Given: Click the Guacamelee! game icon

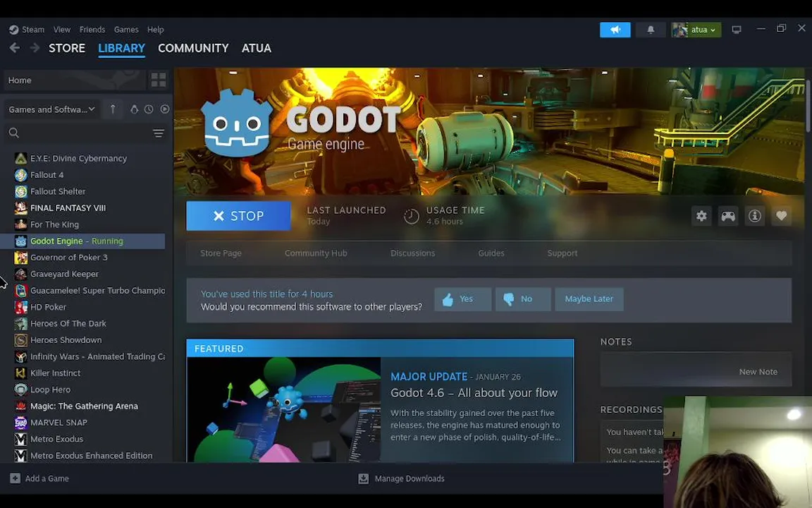Looking at the screenshot, I should (x=20, y=290).
